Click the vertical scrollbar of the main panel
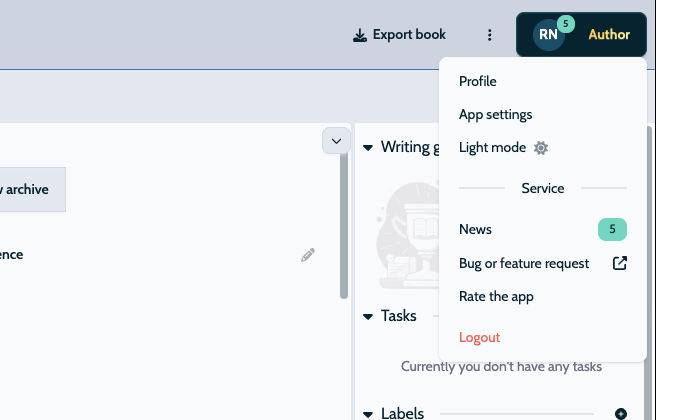Image resolution: width=700 pixels, height=420 pixels. (x=344, y=230)
